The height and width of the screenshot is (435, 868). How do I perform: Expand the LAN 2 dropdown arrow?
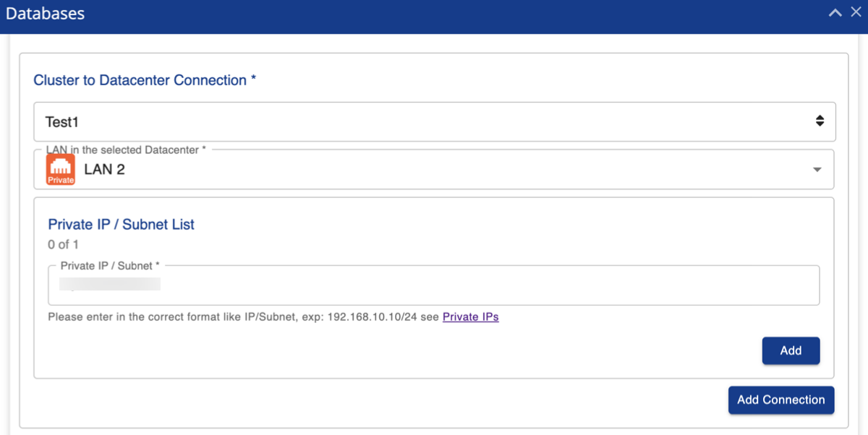[817, 170]
